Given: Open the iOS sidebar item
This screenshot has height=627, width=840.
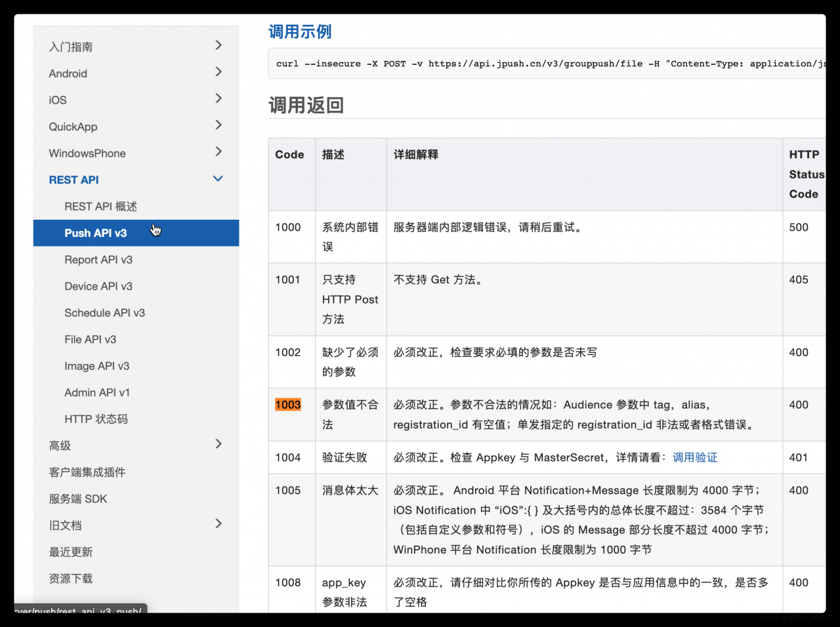Looking at the screenshot, I should click(58, 100).
